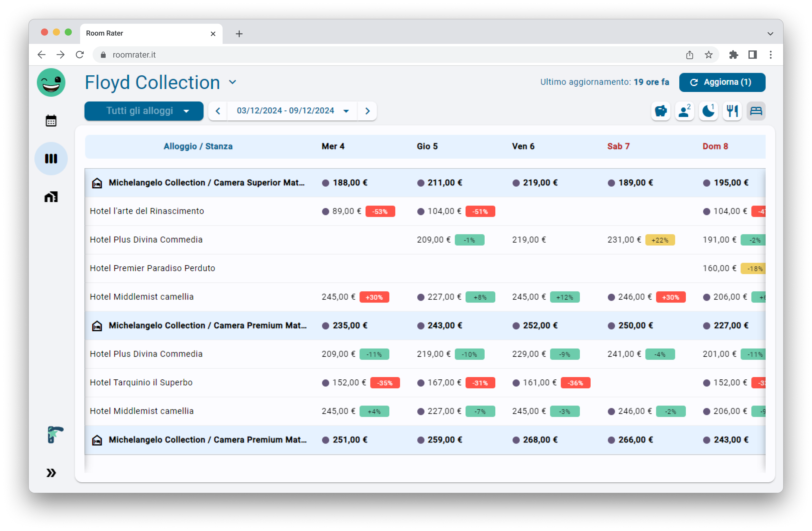Open the browser extensions puzzle icon
812x531 pixels.
(x=733, y=55)
